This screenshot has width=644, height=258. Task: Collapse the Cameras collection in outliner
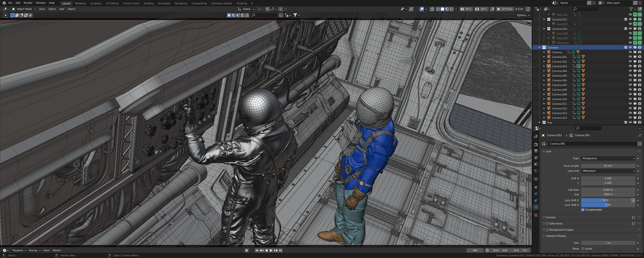point(540,47)
